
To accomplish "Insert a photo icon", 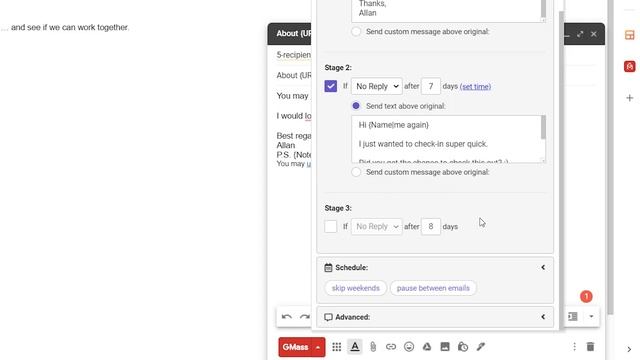I will coord(445,347).
